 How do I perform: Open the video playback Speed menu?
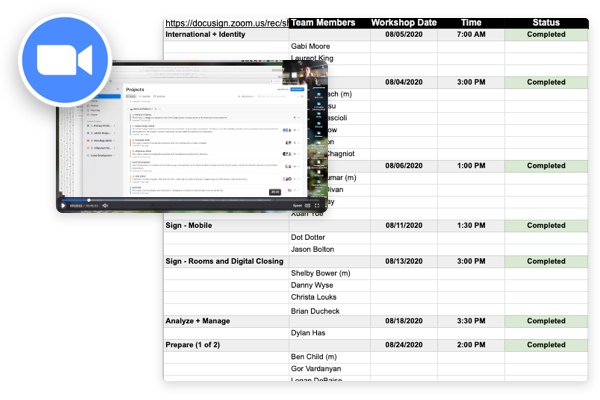298,205
